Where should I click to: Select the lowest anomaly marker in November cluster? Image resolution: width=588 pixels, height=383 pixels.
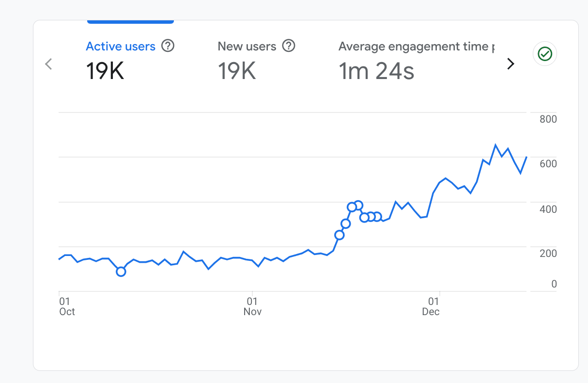pos(340,235)
